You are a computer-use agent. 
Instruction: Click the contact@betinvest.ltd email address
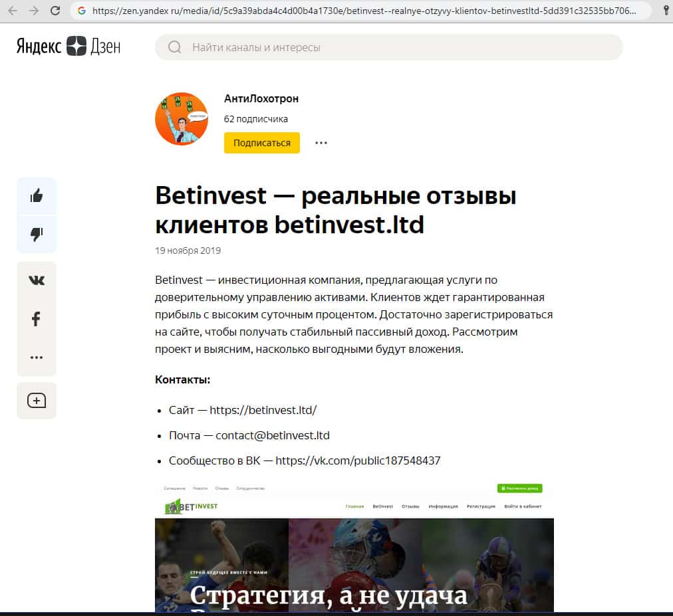coord(273,435)
